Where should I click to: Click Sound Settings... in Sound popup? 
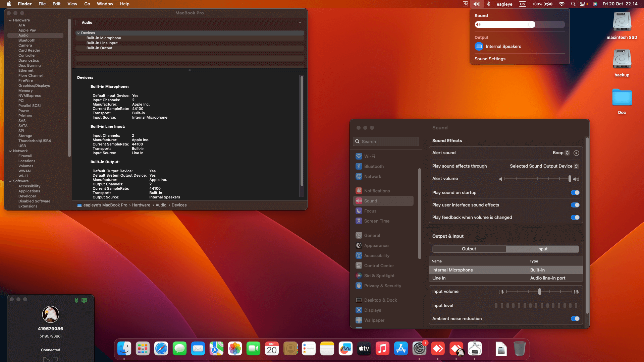[492, 59]
